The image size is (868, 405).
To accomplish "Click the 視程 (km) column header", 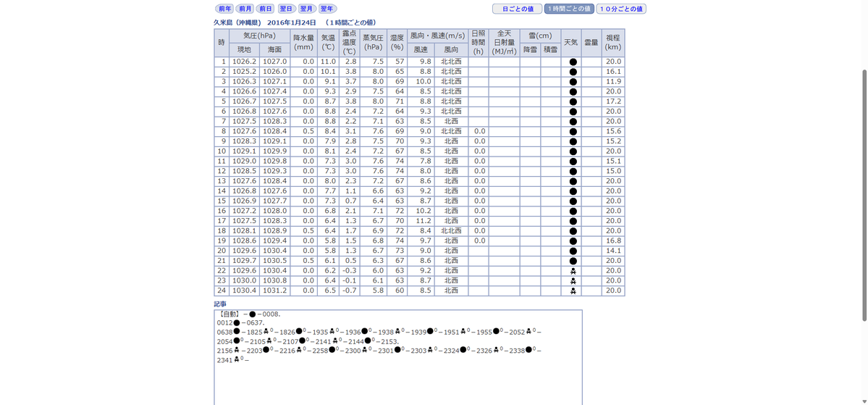I will tap(613, 43).
